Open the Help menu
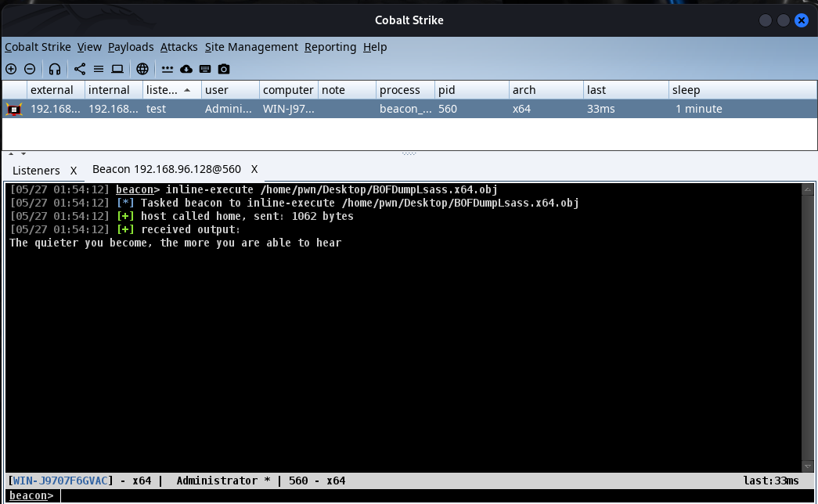 [x=375, y=47]
